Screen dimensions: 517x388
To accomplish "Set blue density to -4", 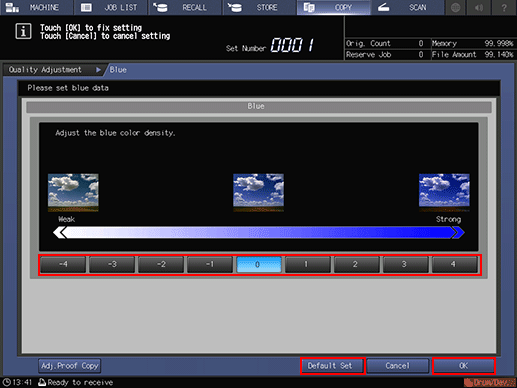I will (x=63, y=264).
